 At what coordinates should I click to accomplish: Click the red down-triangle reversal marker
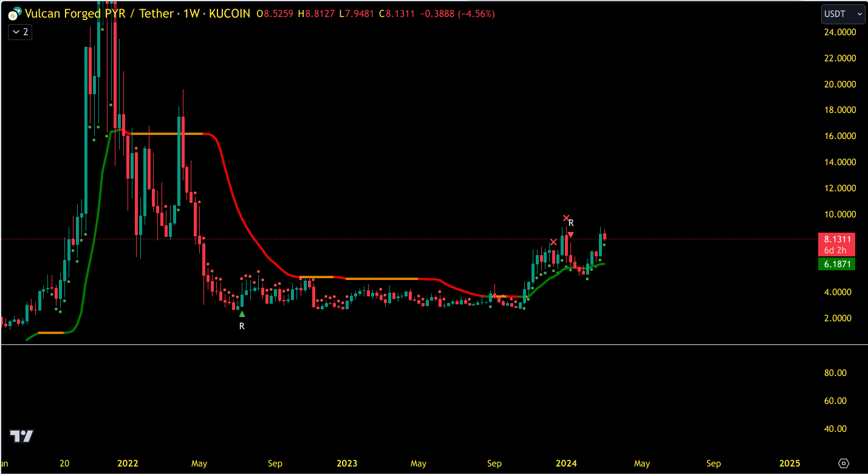pyautogui.click(x=570, y=234)
